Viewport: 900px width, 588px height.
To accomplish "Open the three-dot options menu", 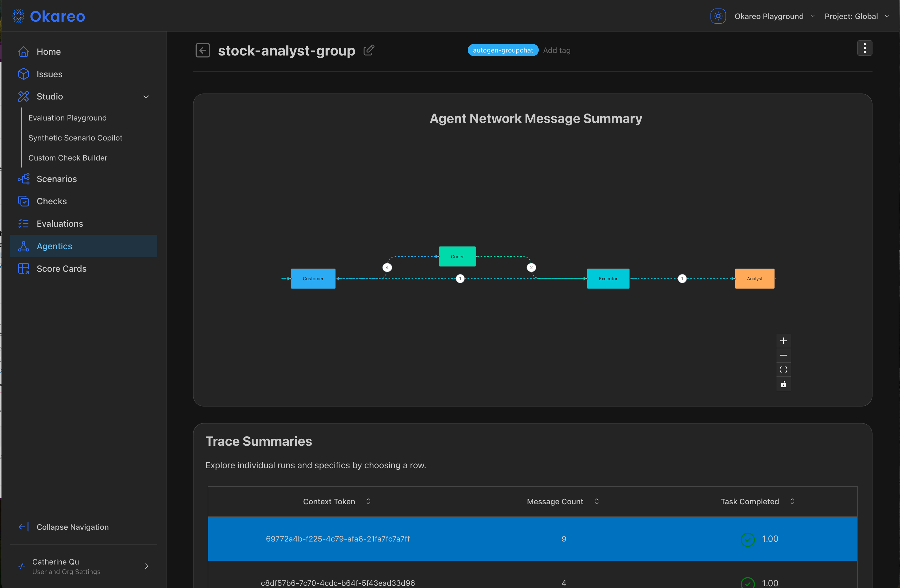I will click(864, 48).
